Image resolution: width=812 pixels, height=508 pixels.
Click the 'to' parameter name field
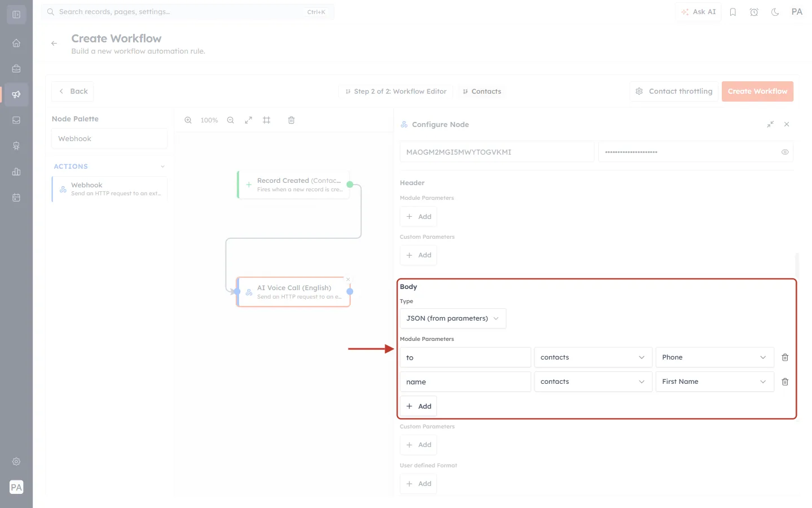tap(465, 357)
